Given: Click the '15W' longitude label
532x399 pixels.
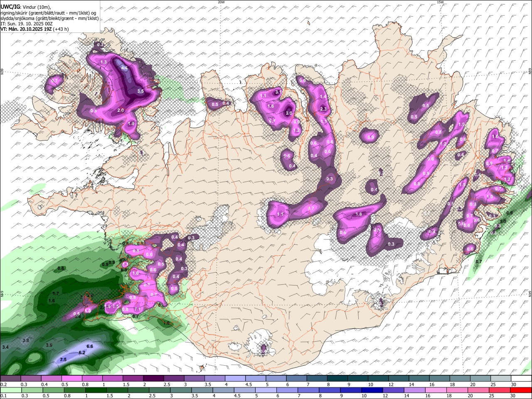Looking at the screenshot, I should (x=440, y=2).
